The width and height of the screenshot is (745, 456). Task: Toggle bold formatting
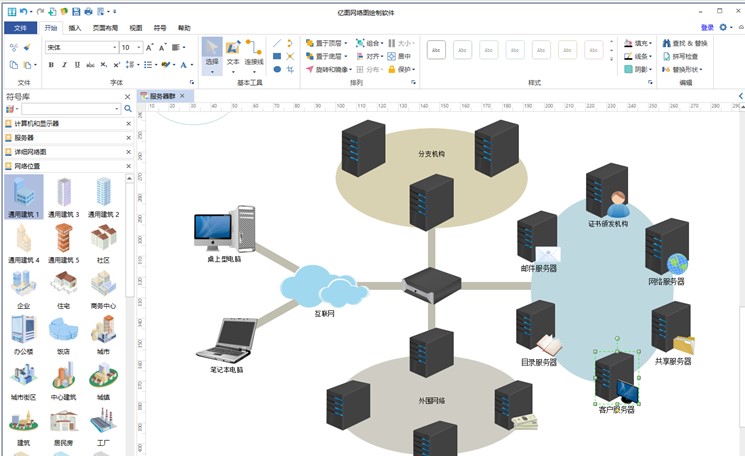[51, 65]
